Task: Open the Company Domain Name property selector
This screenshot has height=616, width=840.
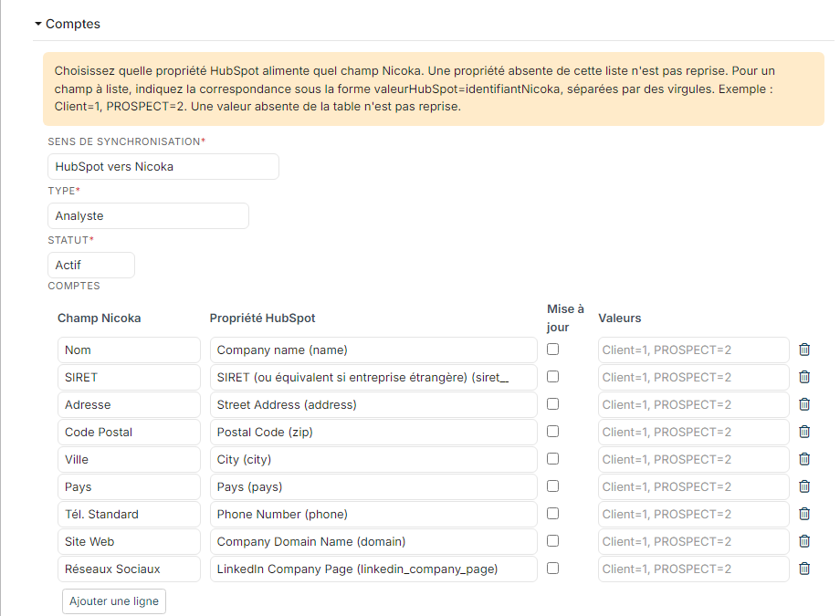Action: tap(373, 541)
